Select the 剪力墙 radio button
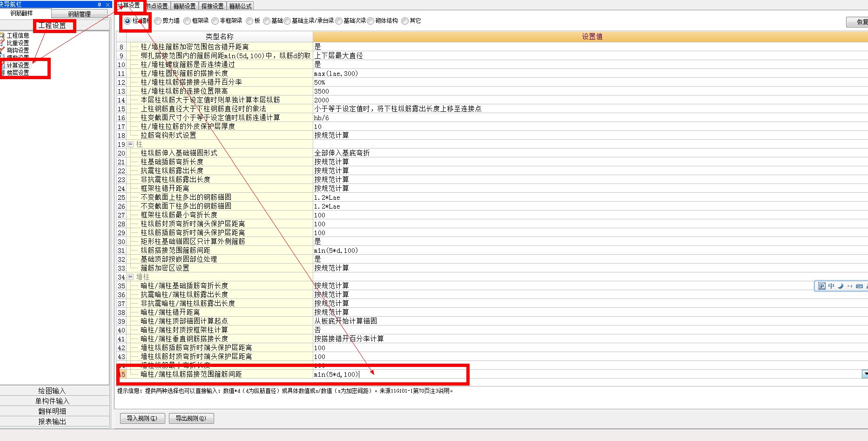Image resolution: width=868 pixels, height=441 pixels. coord(158,21)
